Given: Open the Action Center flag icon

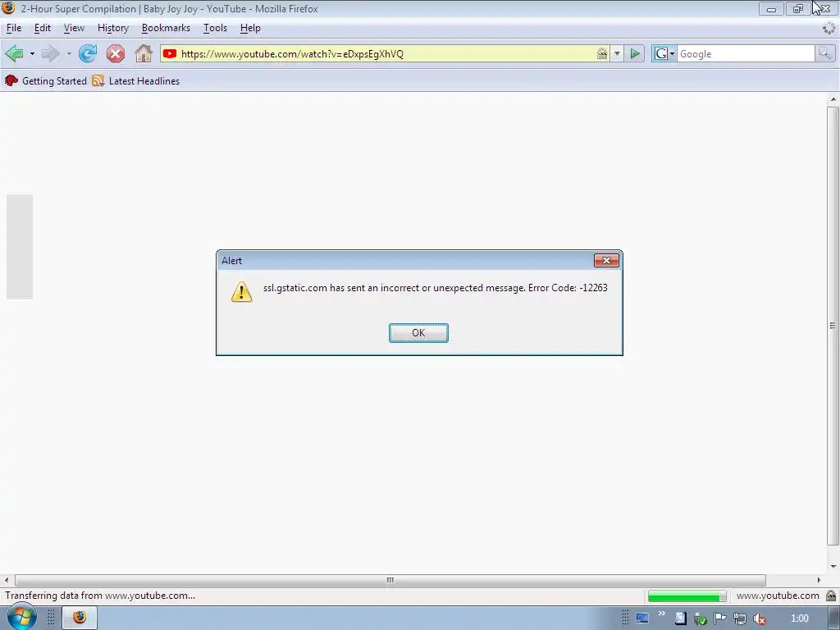Looking at the screenshot, I should (720, 619).
